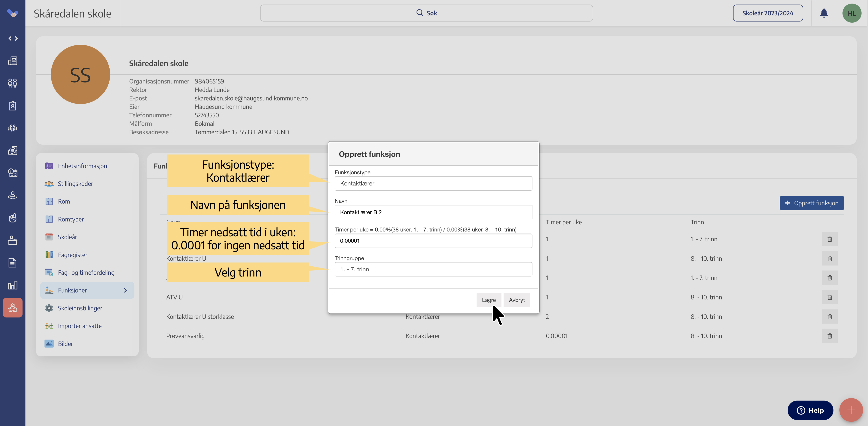Viewport: 868px width, 426px height.
Task: Click the address Tømmerdalen 15, 5533 HAUGESUND
Action: click(242, 132)
